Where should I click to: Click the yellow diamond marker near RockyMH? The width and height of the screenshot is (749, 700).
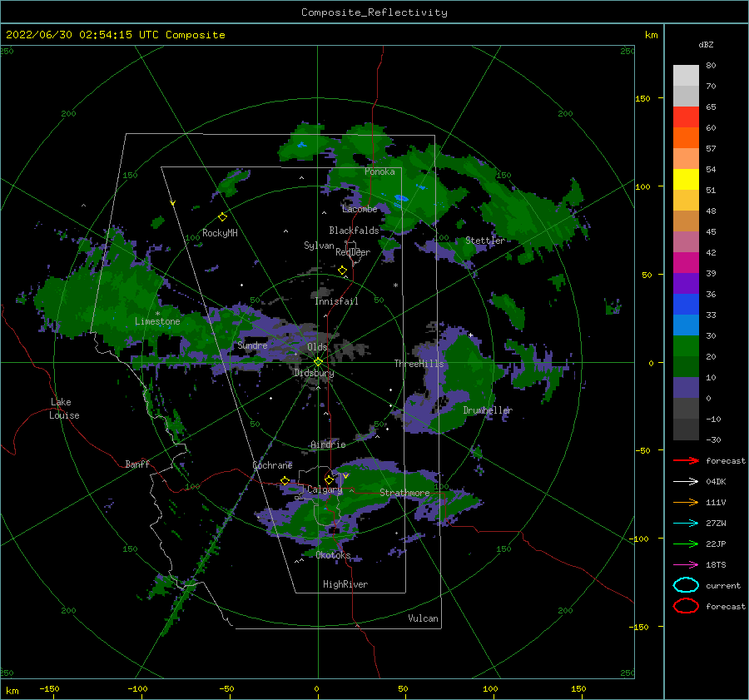click(222, 217)
